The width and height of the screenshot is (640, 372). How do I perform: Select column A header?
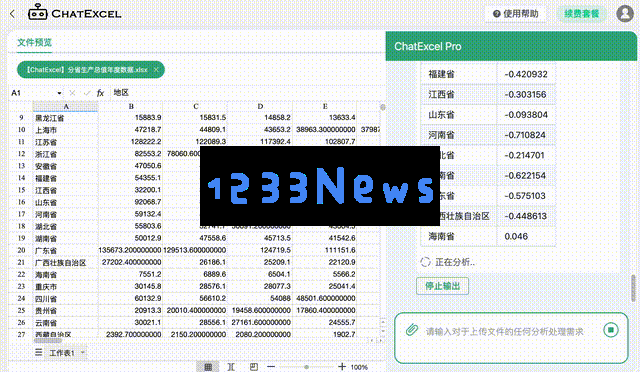pos(65,107)
